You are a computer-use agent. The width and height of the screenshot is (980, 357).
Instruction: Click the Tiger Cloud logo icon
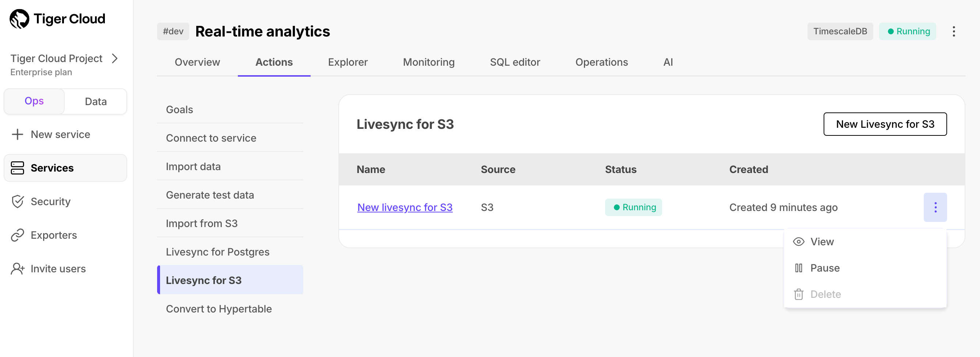click(19, 19)
